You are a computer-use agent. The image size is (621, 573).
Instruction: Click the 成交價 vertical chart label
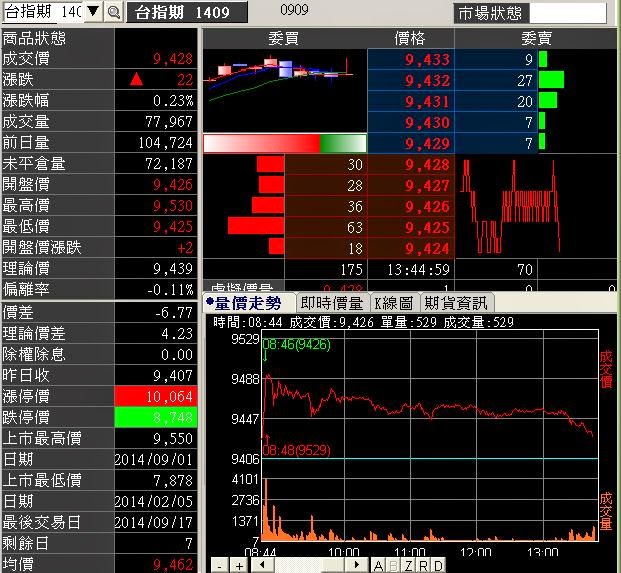[x=606, y=369]
